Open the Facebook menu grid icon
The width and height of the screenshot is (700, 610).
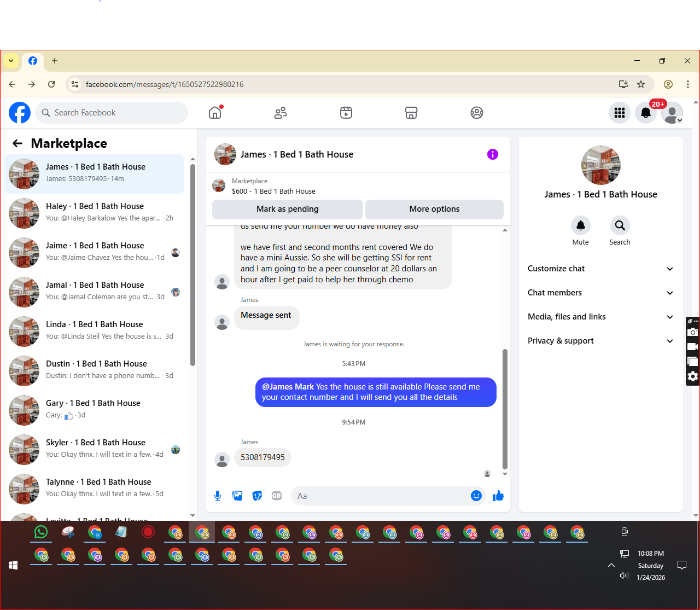[620, 113]
